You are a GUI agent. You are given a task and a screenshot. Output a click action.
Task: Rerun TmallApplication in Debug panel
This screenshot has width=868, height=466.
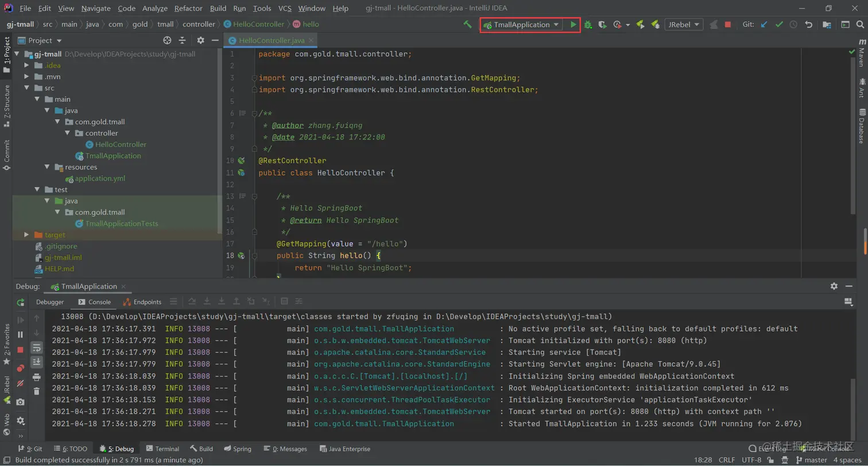(21, 302)
